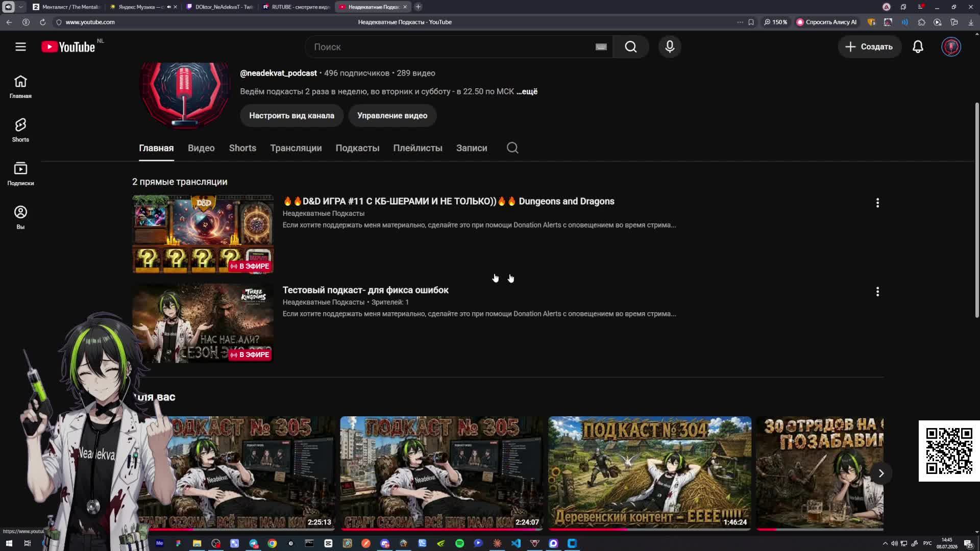Open a new browser tab

418,7
